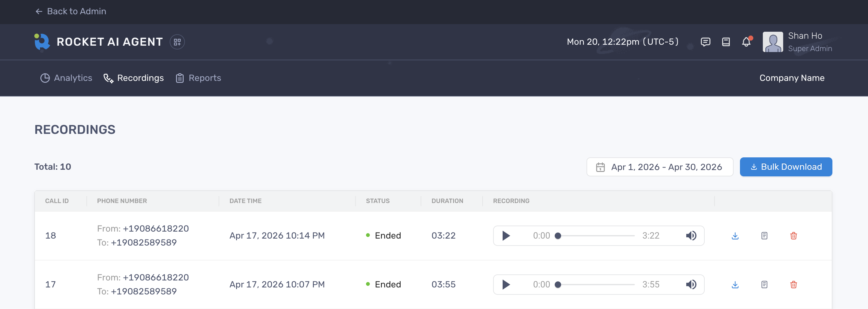The image size is (868, 309).
Task: Open the notifications bell
Action: 747,42
